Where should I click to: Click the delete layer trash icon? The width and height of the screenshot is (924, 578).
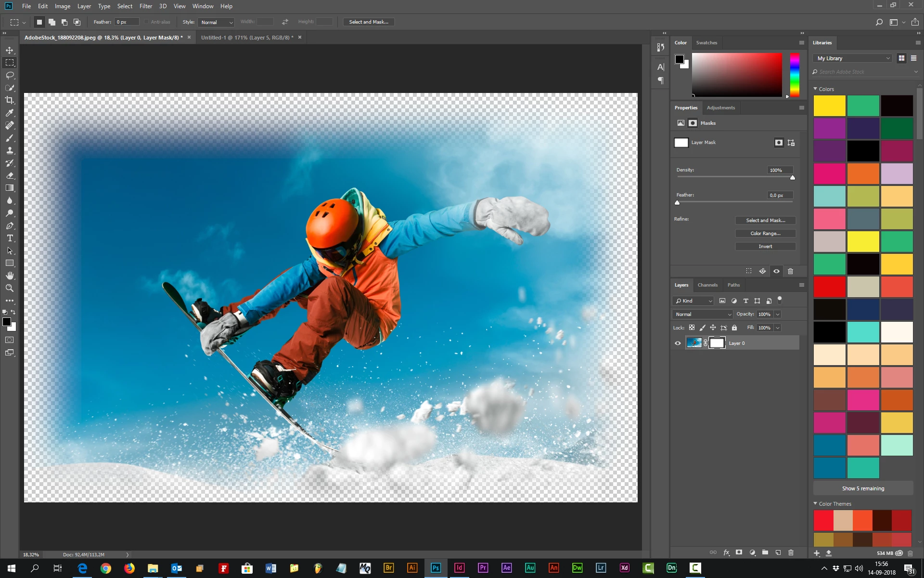pos(791,552)
